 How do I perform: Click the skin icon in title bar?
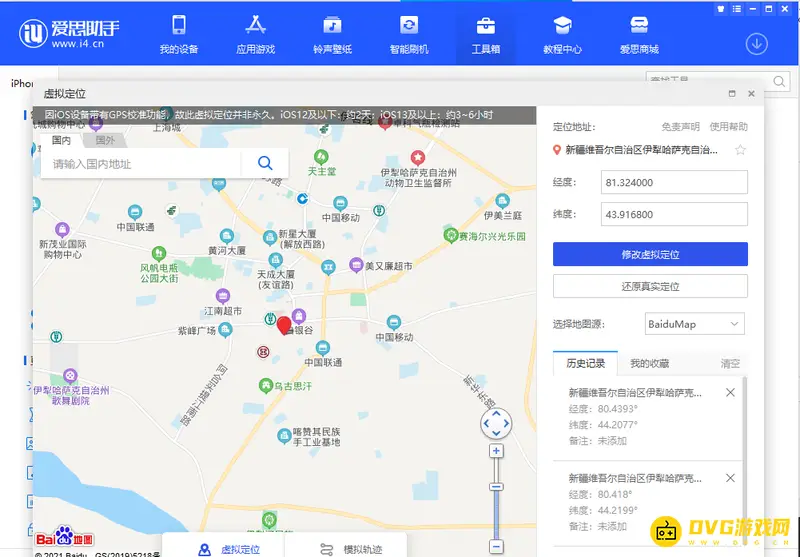tap(720, 9)
